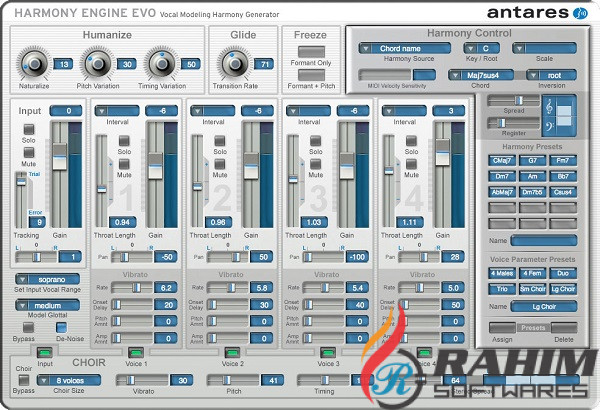This screenshot has width=600, height=410.
Task: Open the Key / Root dropdown
Action: point(482,48)
